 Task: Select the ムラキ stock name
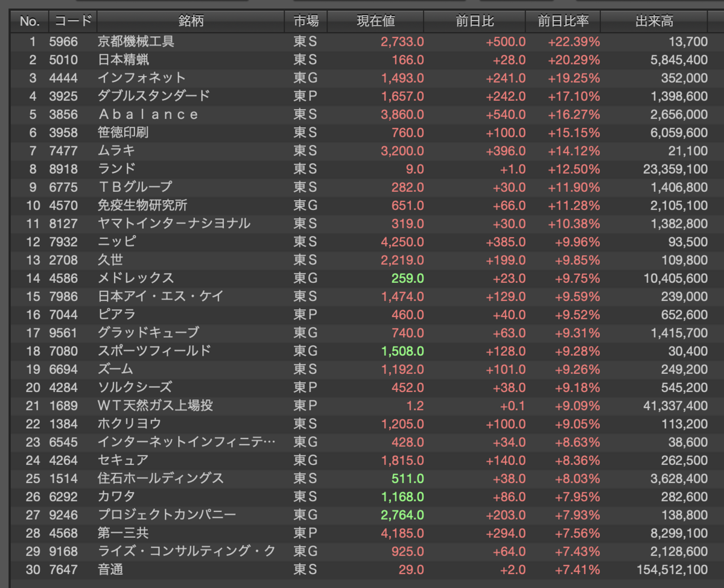point(116,151)
